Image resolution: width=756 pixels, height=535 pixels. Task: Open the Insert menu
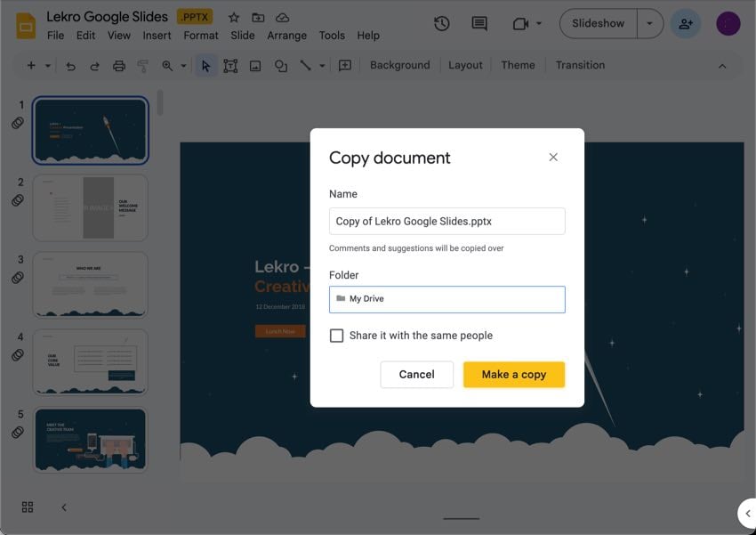157,36
